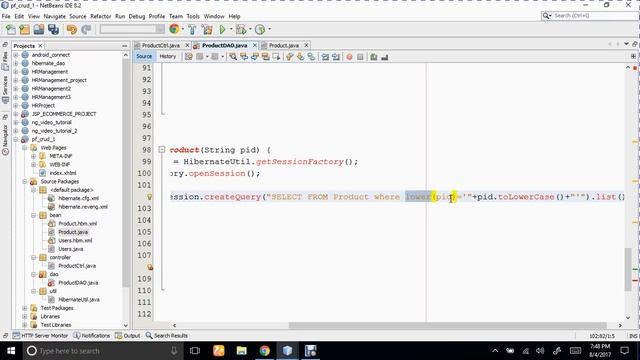Click the Undo toolbar icon
Viewport: 640px width, 360px height.
point(72,29)
